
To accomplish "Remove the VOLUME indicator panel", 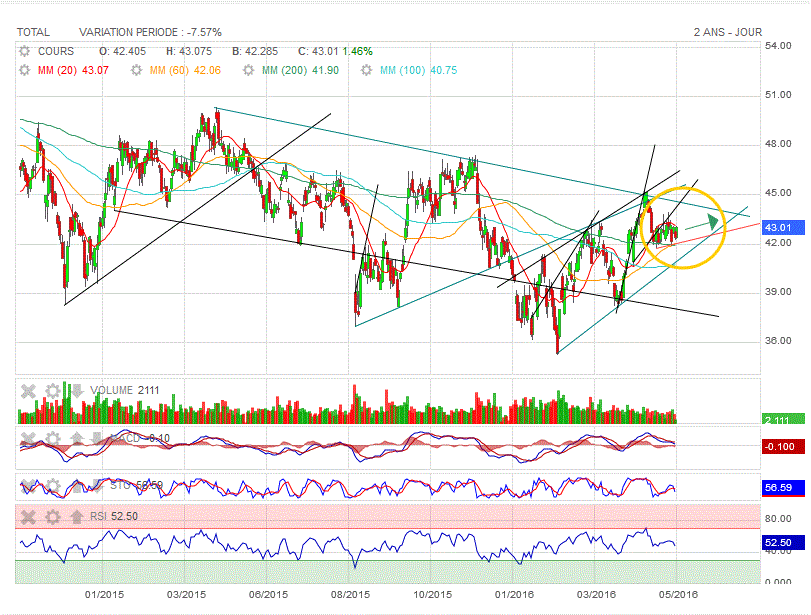I will (28, 391).
